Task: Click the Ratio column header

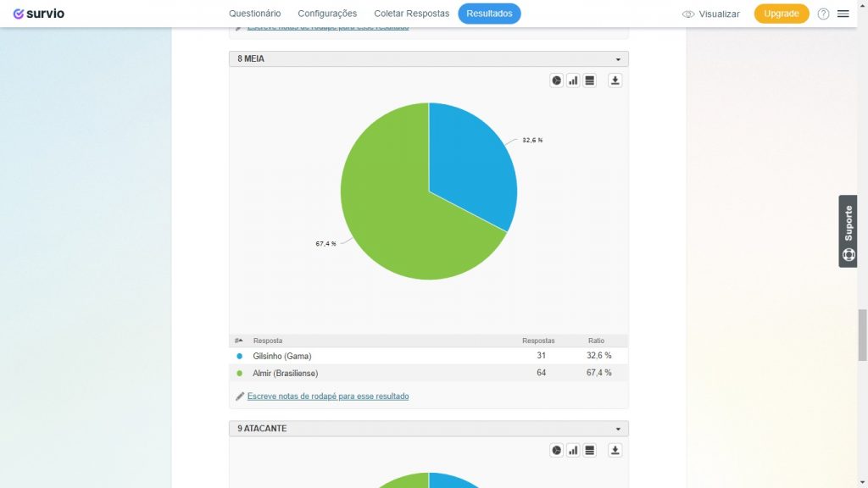Action: click(596, 341)
